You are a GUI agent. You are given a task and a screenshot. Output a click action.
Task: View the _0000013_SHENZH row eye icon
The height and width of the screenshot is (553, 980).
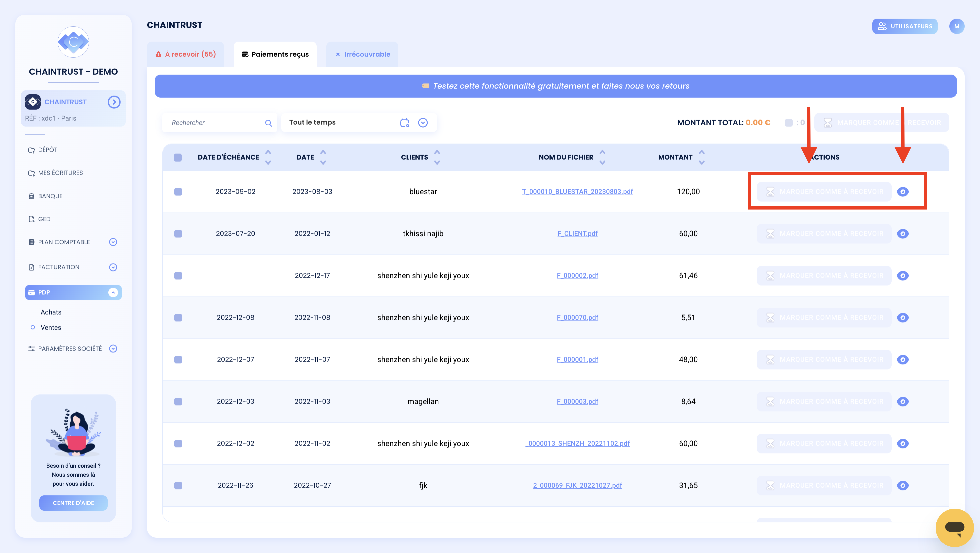(902, 443)
